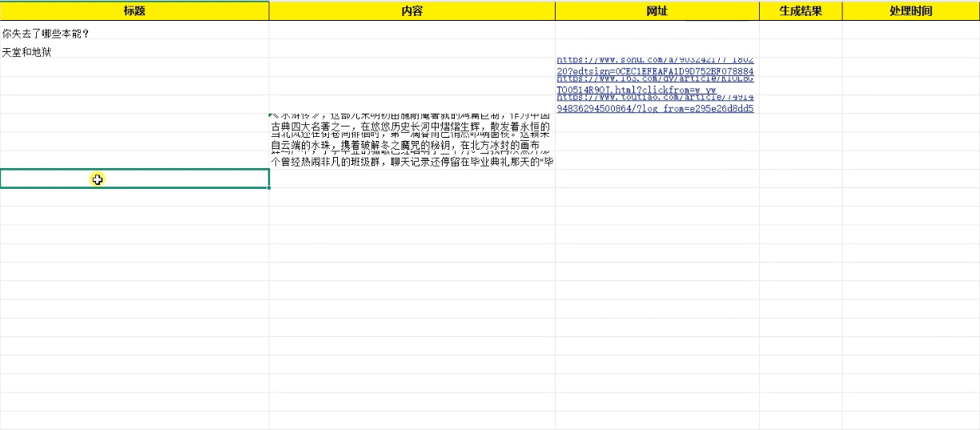Click 处理时间 cell in the toutiao link row
Image resolution: width=980 pixels, height=430 pixels.
[910, 104]
